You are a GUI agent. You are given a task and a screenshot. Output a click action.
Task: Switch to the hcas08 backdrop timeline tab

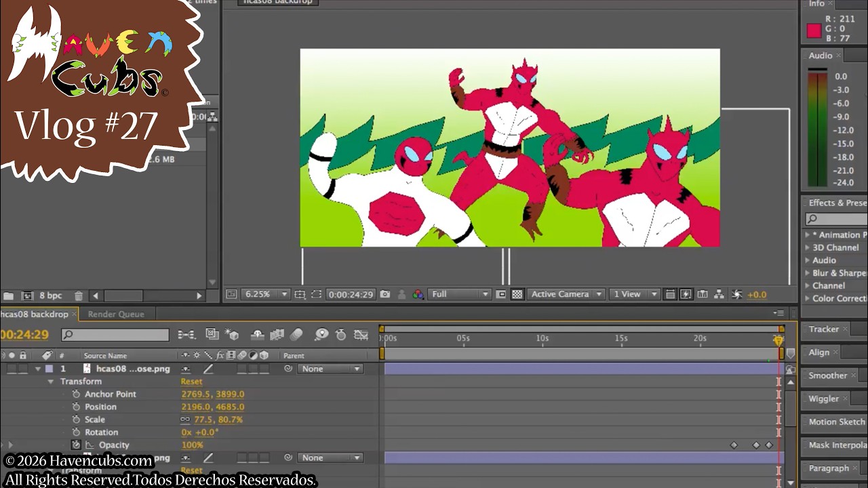[x=34, y=314]
